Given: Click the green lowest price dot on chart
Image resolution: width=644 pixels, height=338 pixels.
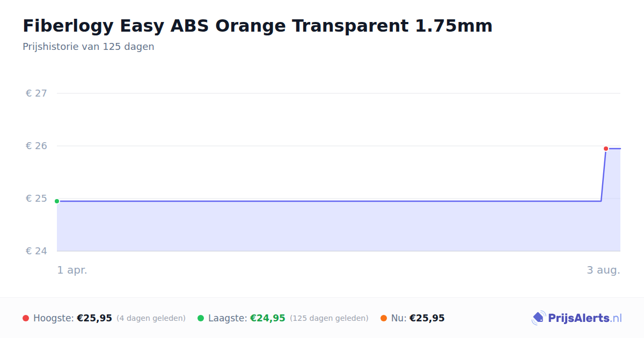Looking at the screenshot, I should [x=57, y=201].
